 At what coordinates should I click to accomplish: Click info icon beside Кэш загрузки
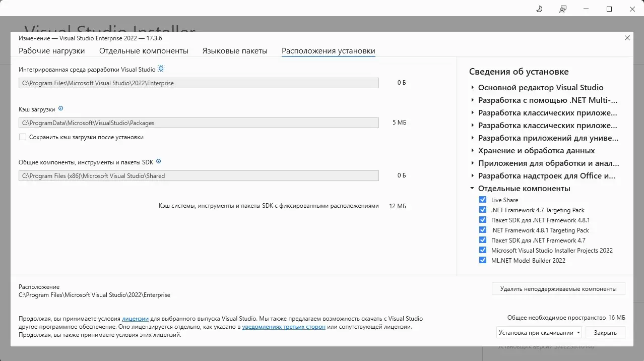[x=61, y=108]
